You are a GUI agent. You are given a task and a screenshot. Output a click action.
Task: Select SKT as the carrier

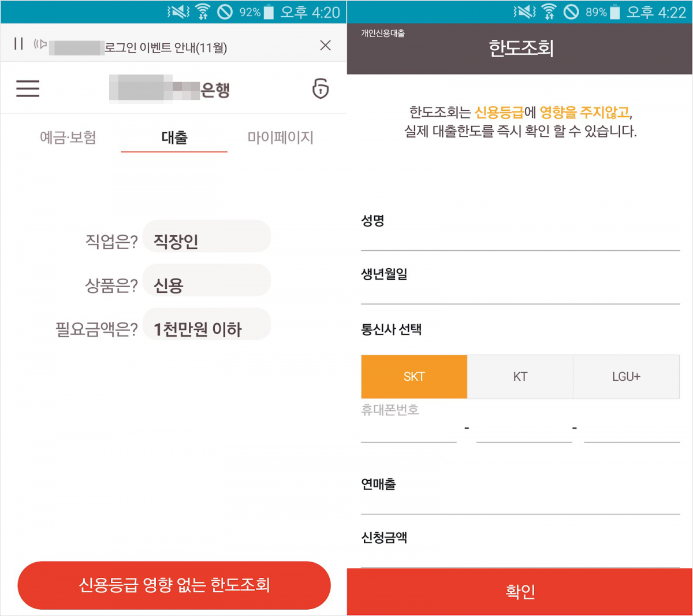[413, 376]
